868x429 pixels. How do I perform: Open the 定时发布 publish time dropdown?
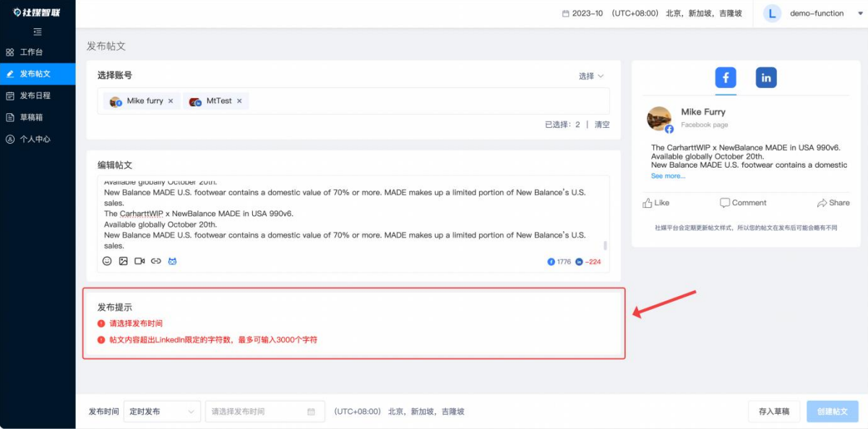(162, 411)
